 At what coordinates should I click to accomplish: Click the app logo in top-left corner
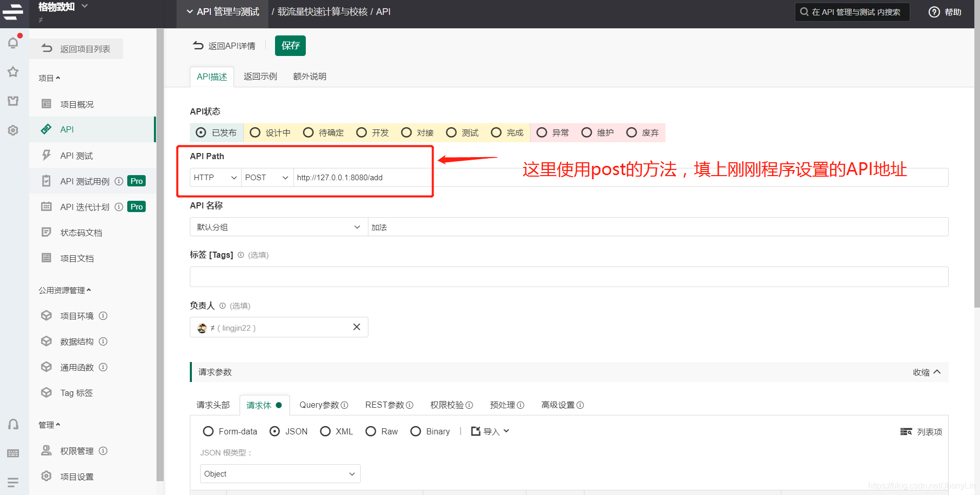click(x=13, y=11)
